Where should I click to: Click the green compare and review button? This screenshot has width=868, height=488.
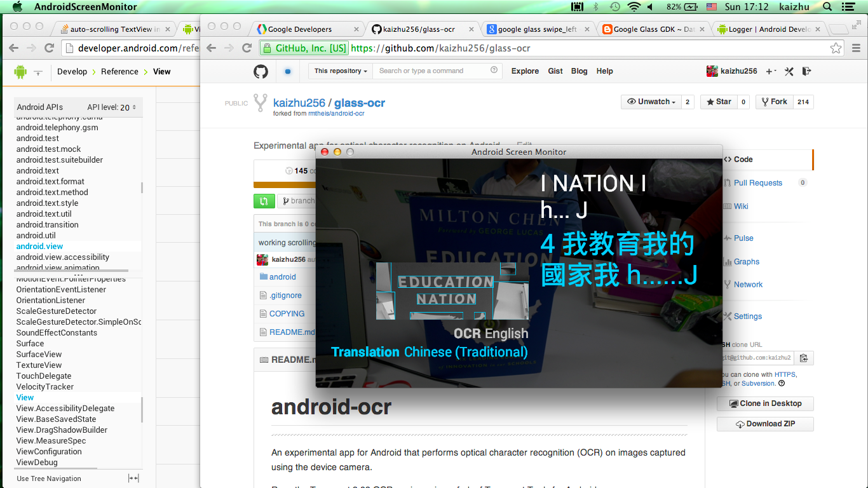point(264,201)
